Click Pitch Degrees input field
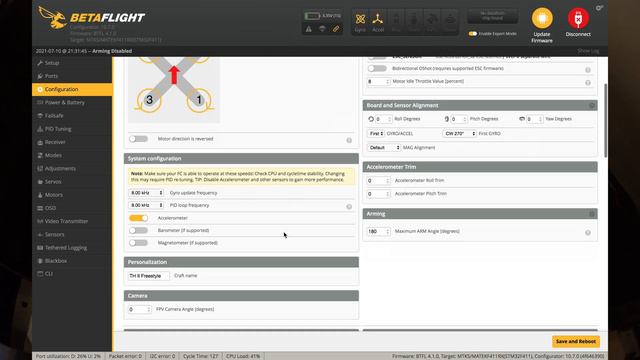640x360 pixels. 459,119
